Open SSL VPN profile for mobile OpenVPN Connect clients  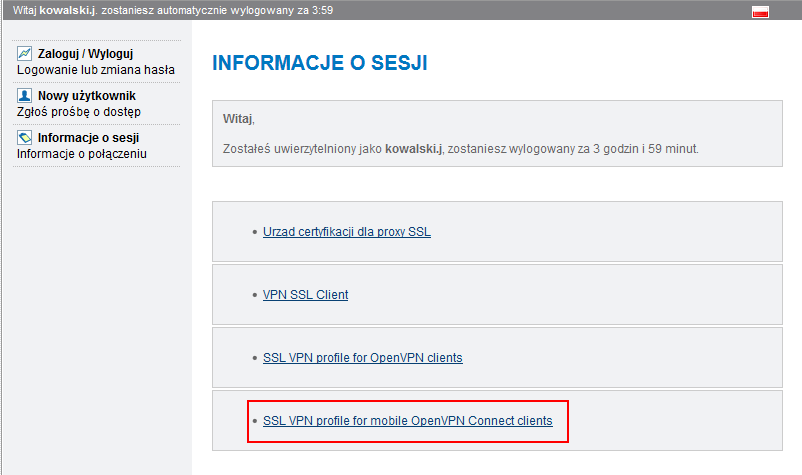pos(408,420)
